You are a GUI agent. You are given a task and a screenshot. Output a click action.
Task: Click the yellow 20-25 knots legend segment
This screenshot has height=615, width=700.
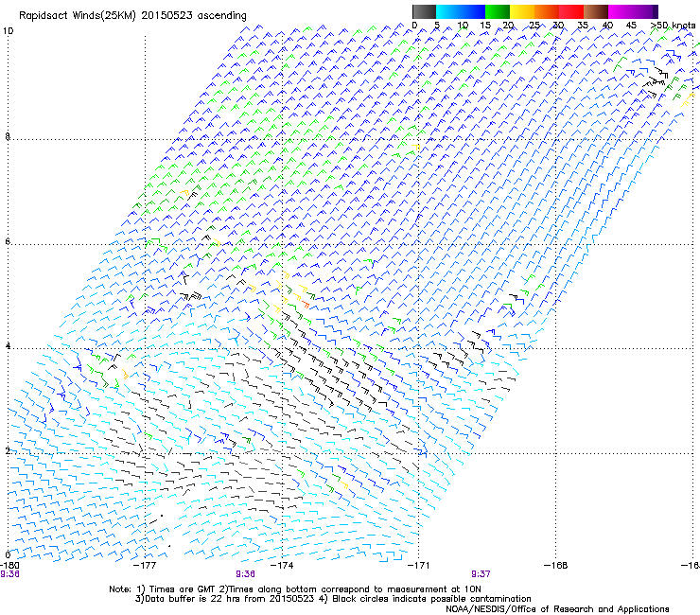coord(522,11)
